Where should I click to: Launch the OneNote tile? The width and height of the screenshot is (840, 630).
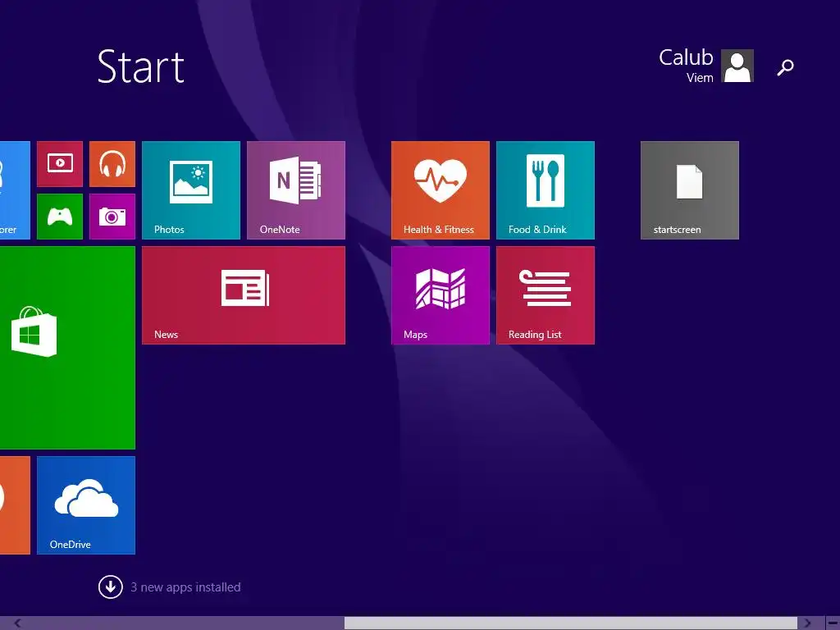point(295,190)
